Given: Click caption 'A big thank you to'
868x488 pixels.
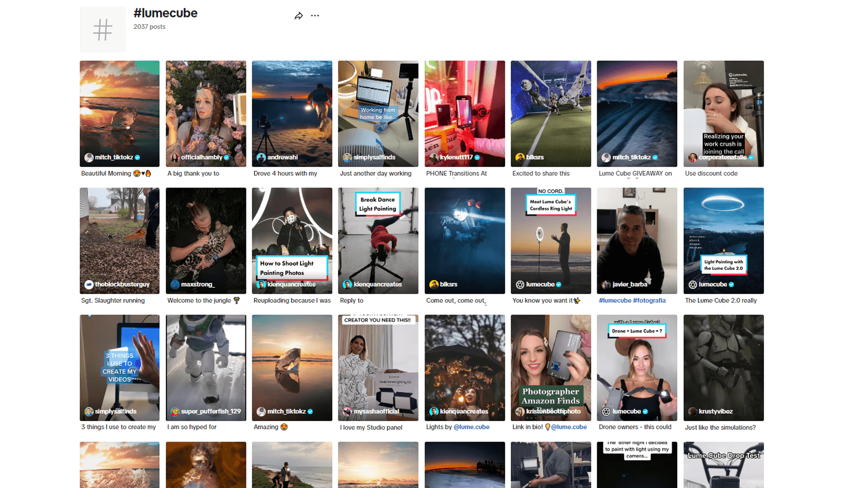Looking at the screenshot, I should (x=193, y=174).
